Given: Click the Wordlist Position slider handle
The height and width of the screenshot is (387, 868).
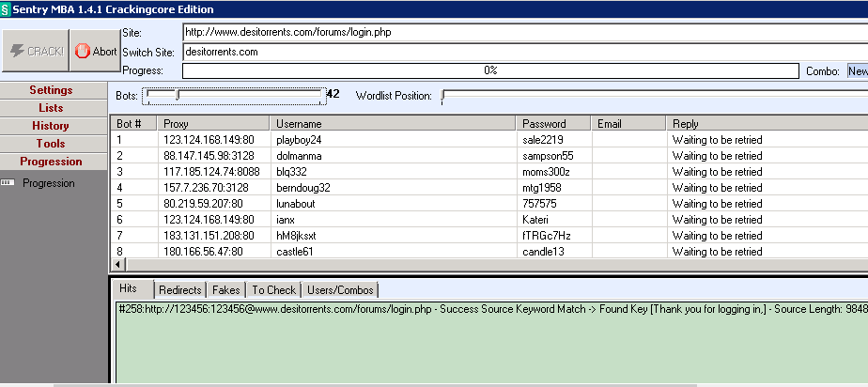Looking at the screenshot, I should pos(442,97).
